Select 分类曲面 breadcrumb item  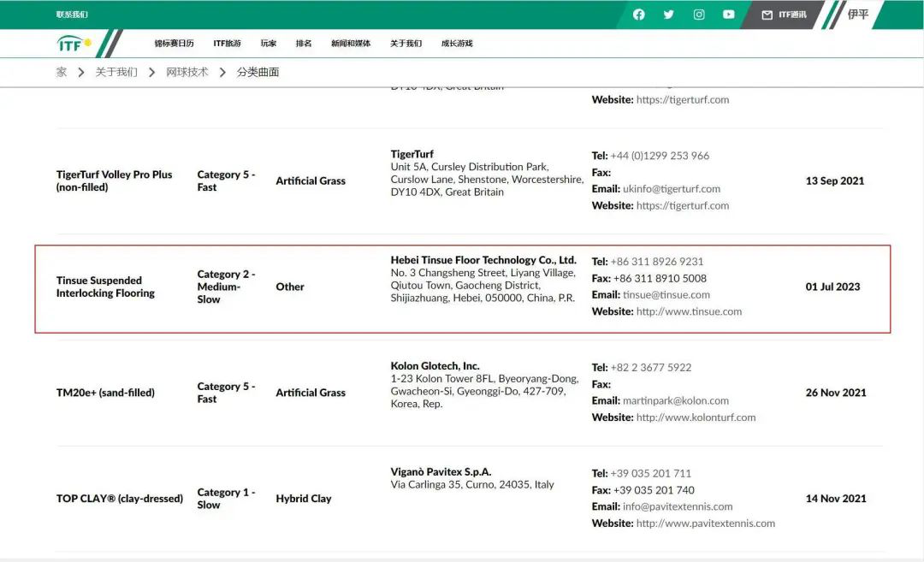[258, 72]
